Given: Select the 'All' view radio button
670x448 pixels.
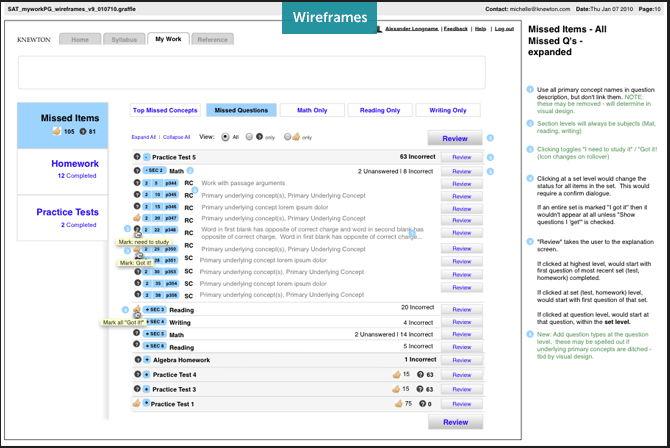Looking at the screenshot, I should pos(224,136).
